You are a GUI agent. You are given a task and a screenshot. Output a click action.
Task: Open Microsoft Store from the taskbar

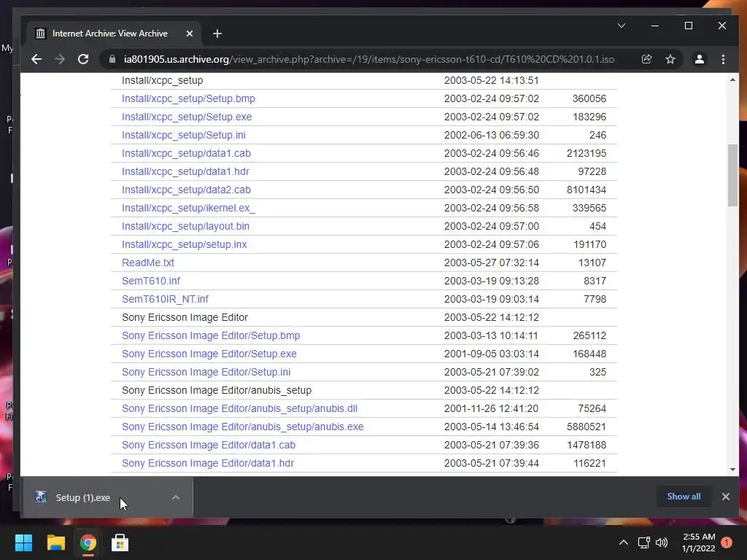(x=120, y=542)
